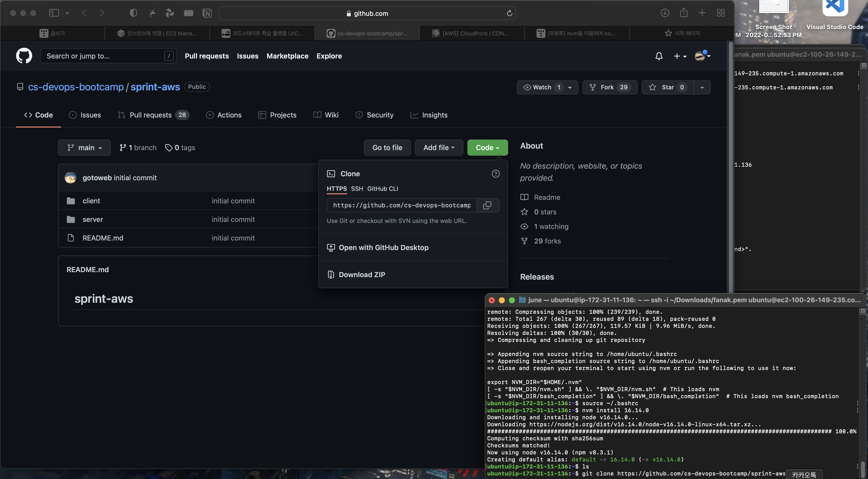Image resolution: width=868 pixels, height=479 pixels.
Task: Open Safari downloads icon
Action: tap(665, 13)
